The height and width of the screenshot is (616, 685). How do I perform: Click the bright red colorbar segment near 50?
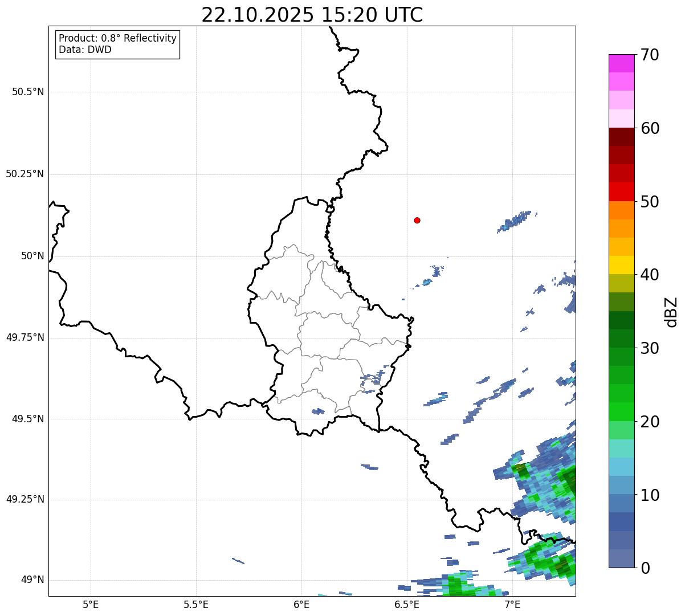tap(621, 192)
